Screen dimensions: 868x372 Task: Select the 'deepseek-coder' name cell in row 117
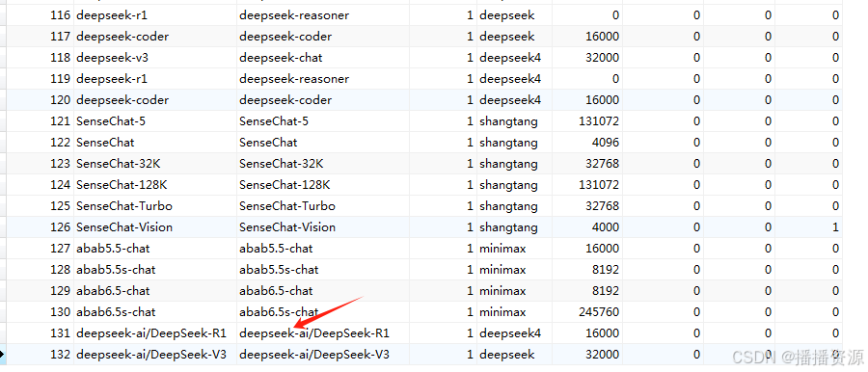122,37
